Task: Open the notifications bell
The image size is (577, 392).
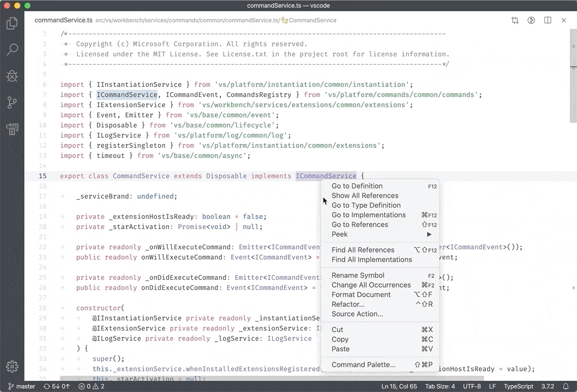Action: click(566, 386)
